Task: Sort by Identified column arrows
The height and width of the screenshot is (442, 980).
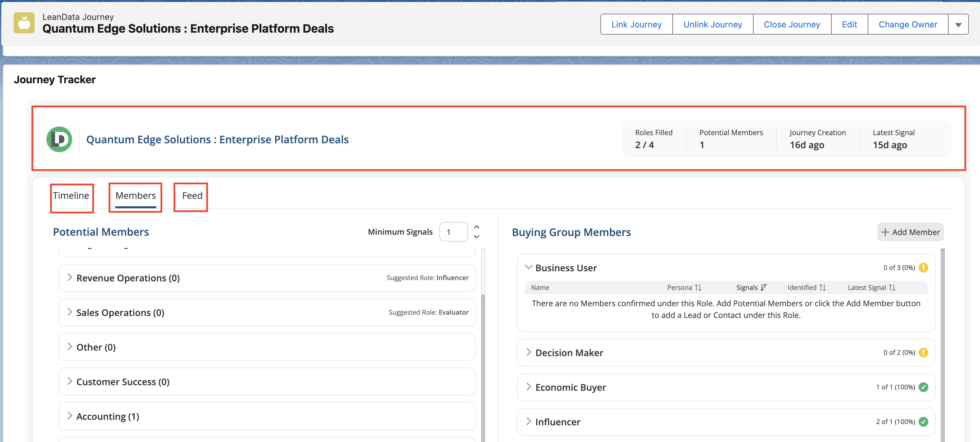Action: [822, 287]
